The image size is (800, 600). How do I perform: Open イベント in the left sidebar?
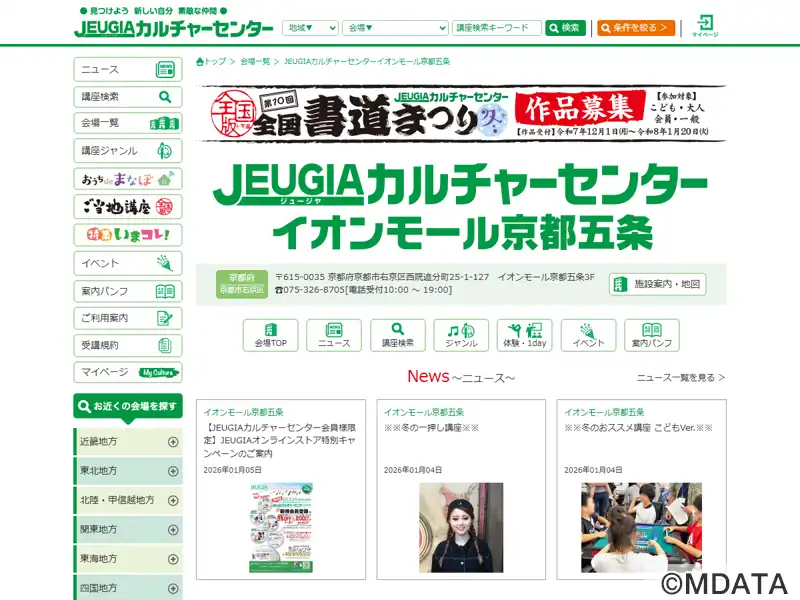pos(128,263)
